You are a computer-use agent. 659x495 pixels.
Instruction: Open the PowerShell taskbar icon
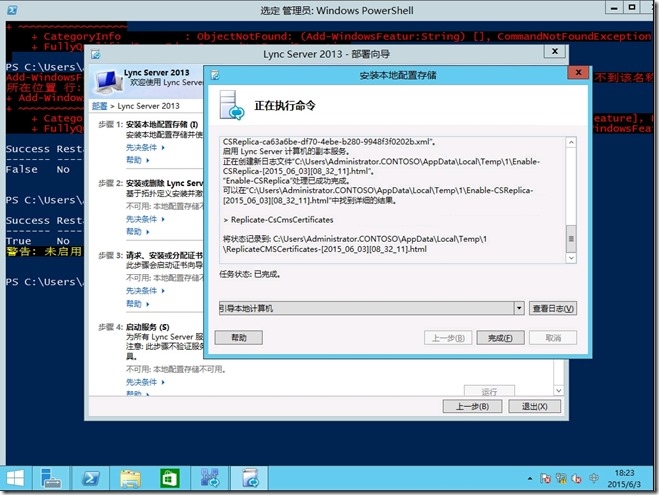pyautogui.click(x=91, y=479)
